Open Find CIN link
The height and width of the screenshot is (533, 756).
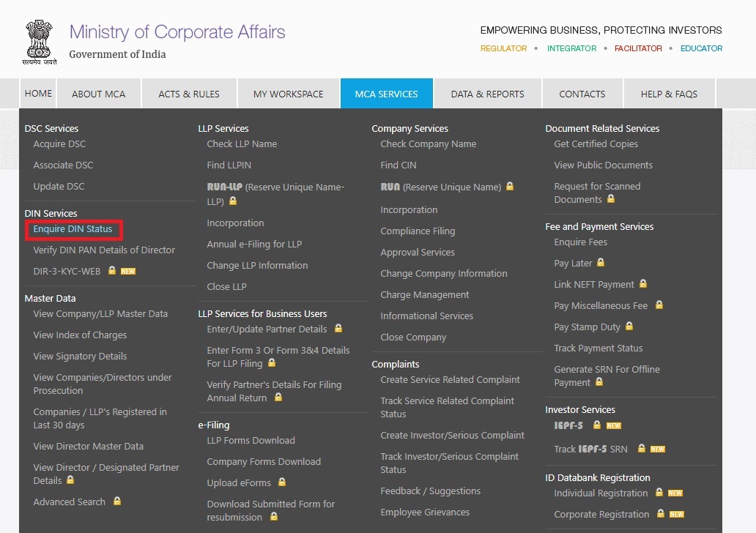click(399, 165)
